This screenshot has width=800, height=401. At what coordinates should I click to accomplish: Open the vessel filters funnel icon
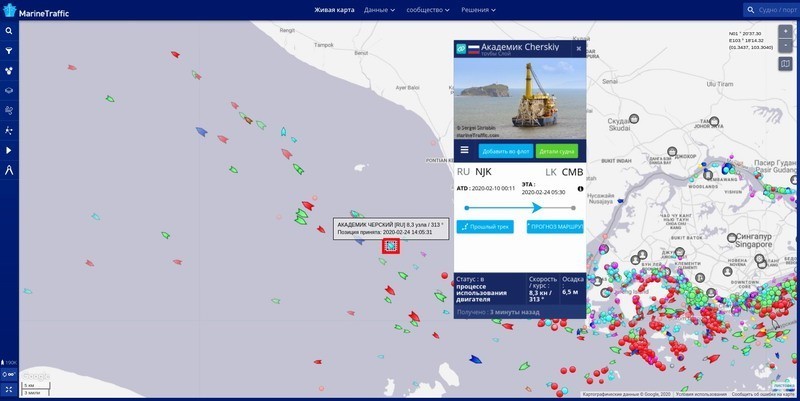click(9, 50)
